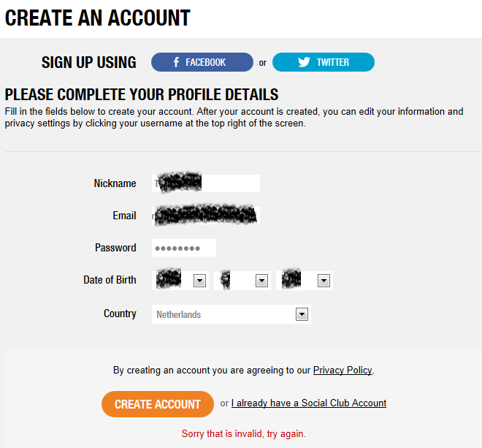Click the Nickname field label
The image size is (482, 448).
point(115,183)
